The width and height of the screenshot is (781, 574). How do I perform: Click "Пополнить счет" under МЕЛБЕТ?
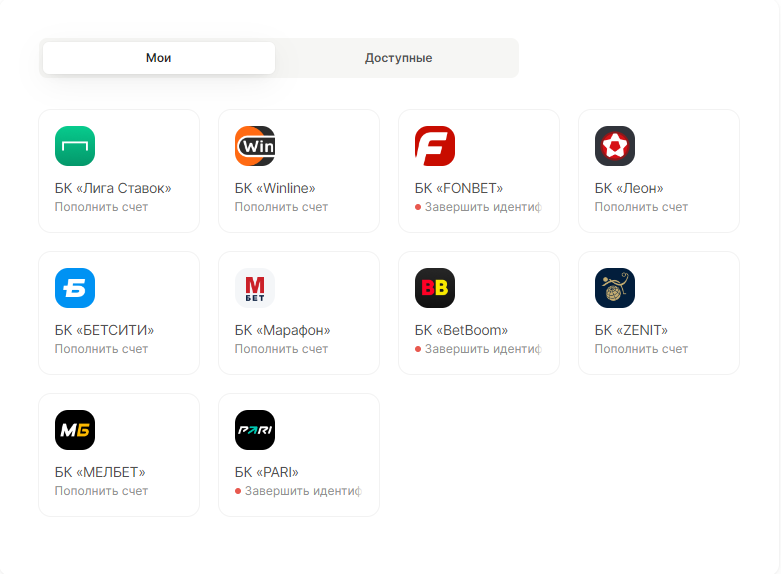coord(101,491)
